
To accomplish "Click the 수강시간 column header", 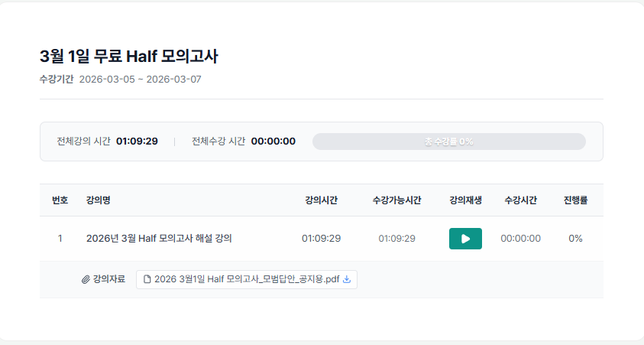I will point(520,200).
